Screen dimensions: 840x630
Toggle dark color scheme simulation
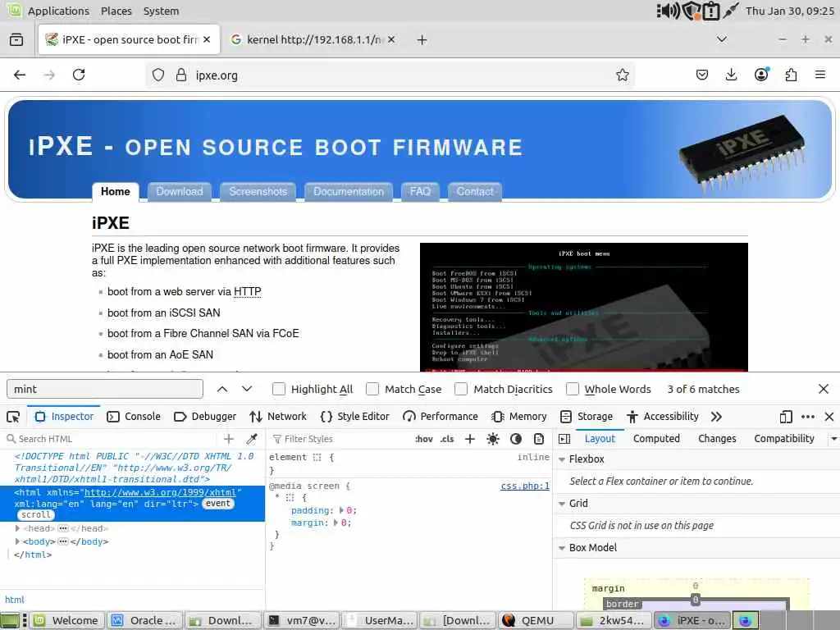(x=516, y=439)
